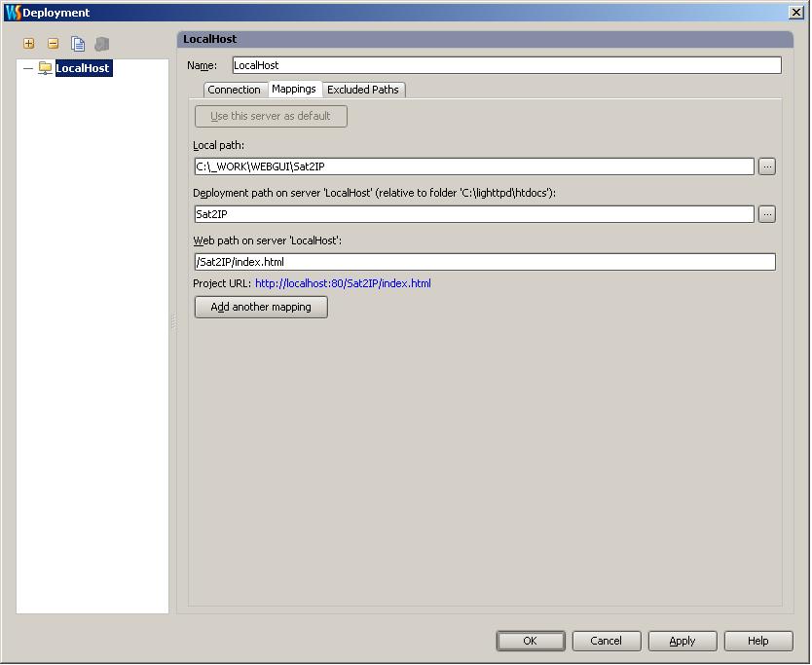Click the add server plus icon

(28, 44)
